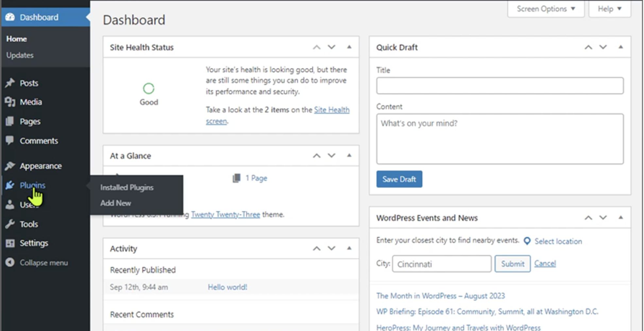Move Quick Draft box down
This screenshot has height=331, width=644.
[x=603, y=47]
